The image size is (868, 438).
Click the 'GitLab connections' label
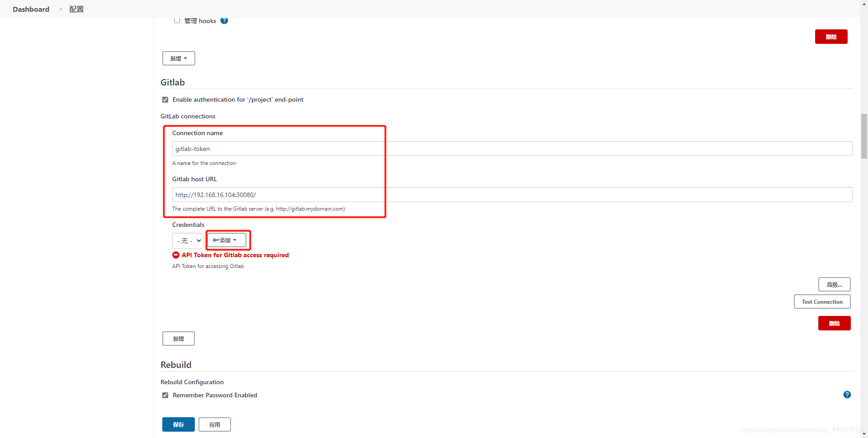click(x=188, y=116)
